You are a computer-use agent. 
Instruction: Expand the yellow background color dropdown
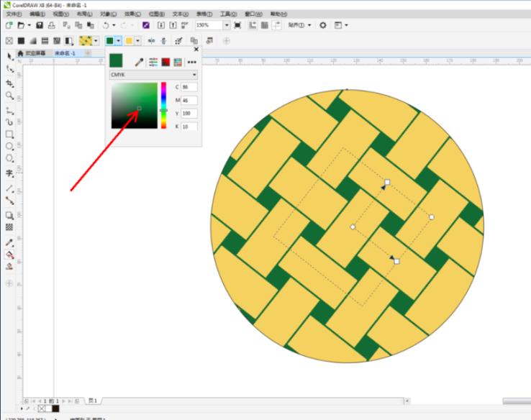[137, 41]
